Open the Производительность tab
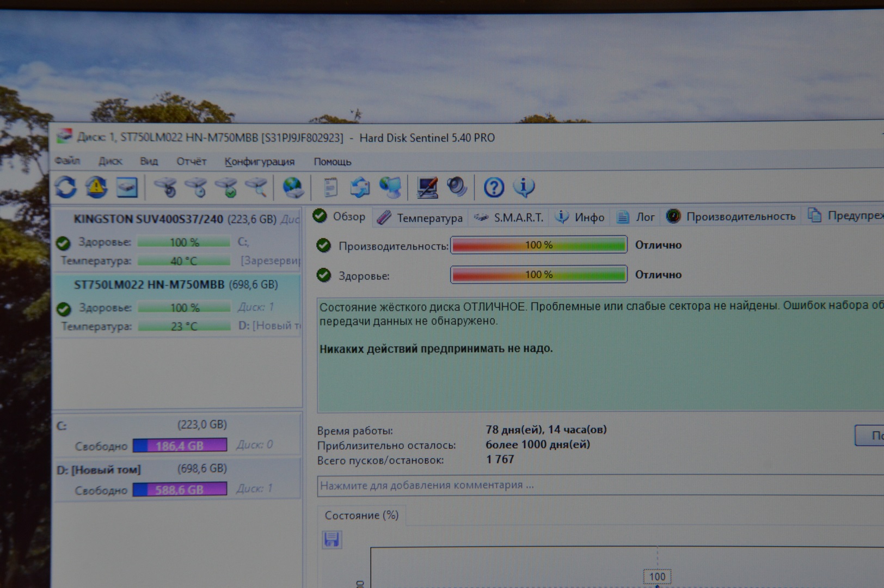The height and width of the screenshot is (588, 884). [x=731, y=217]
